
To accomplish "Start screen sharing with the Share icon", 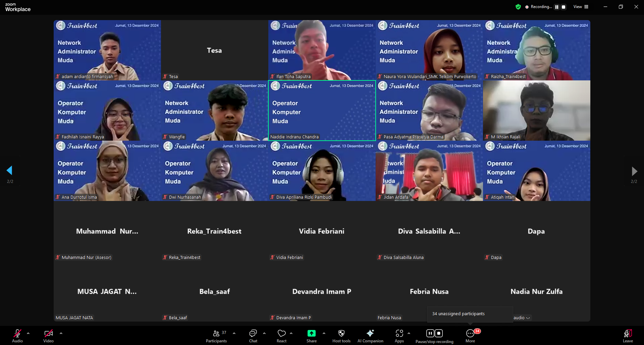I will (x=311, y=334).
